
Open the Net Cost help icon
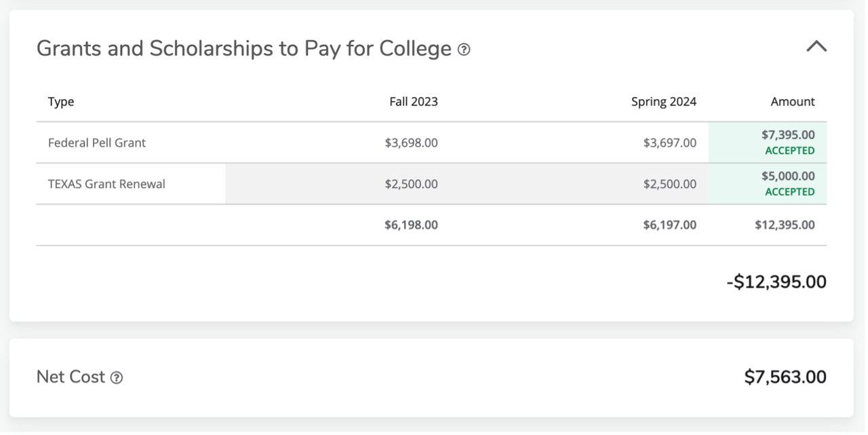[117, 378]
